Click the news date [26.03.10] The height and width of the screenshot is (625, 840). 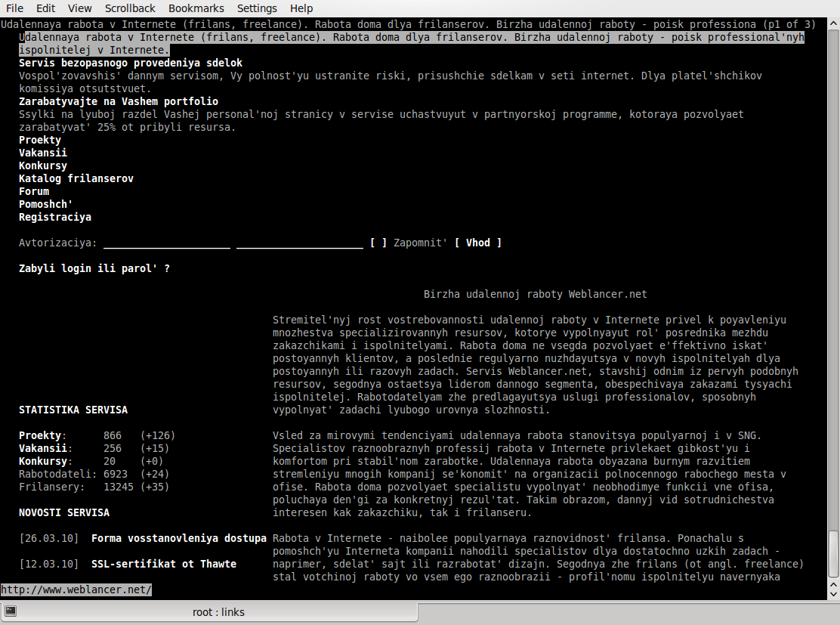click(x=49, y=539)
